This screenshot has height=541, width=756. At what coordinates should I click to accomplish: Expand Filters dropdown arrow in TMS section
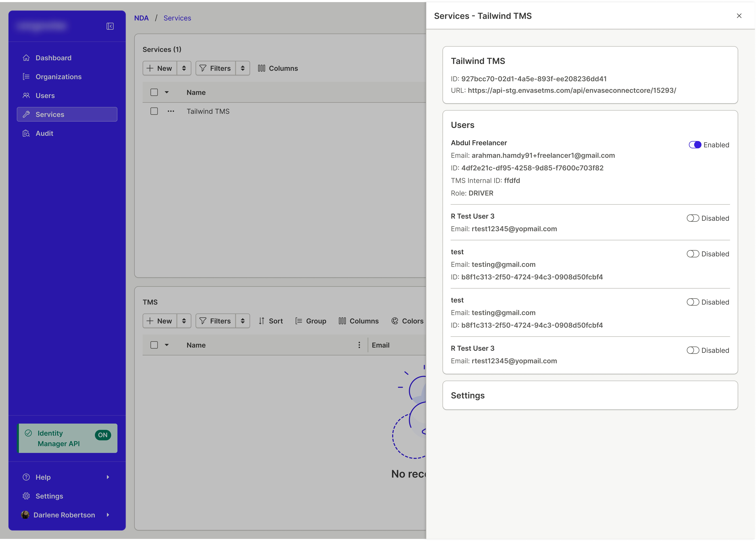tap(243, 321)
